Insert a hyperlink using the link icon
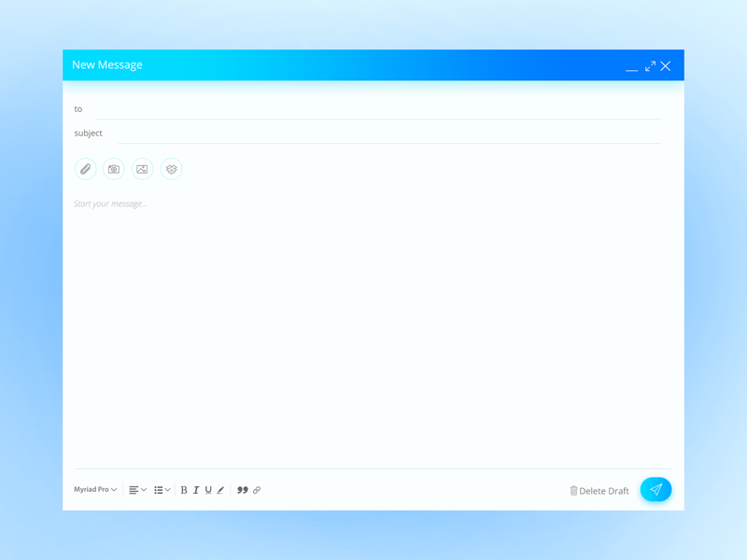The height and width of the screenshot is (560, 747). tap(257, 490)
